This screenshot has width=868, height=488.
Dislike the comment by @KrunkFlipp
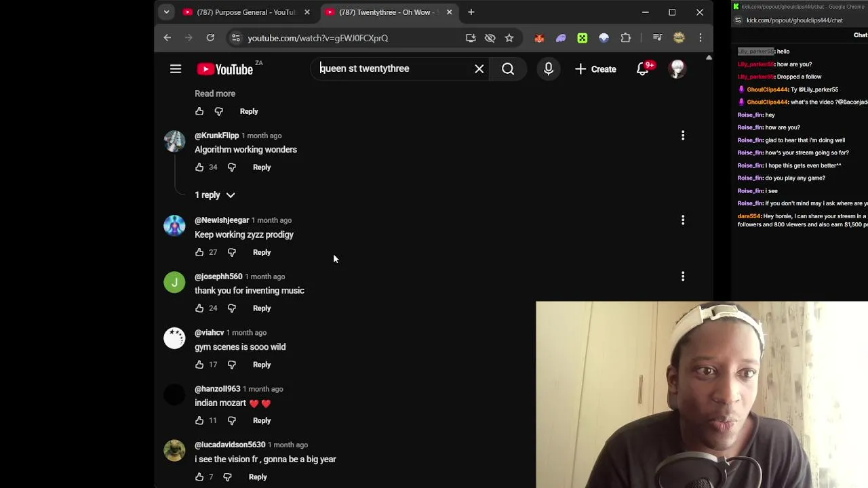tap(232, 167)
